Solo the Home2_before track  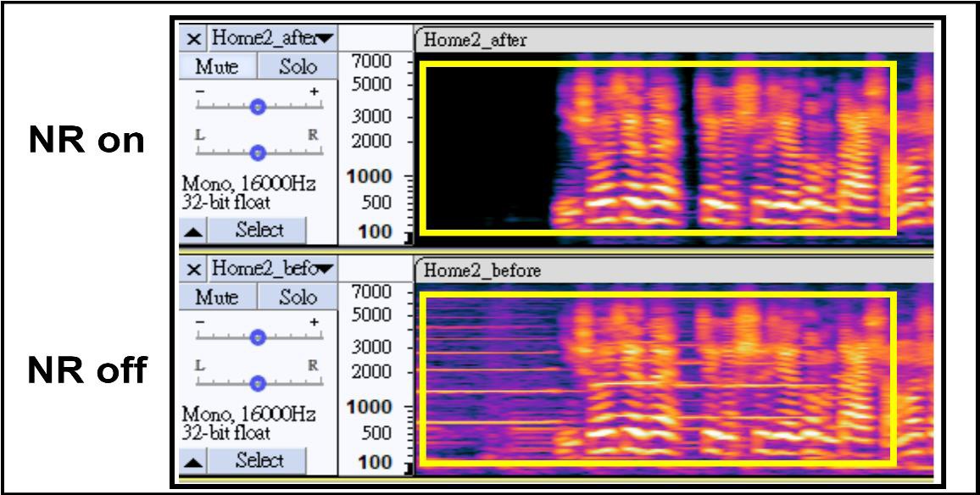coord(297,298)
